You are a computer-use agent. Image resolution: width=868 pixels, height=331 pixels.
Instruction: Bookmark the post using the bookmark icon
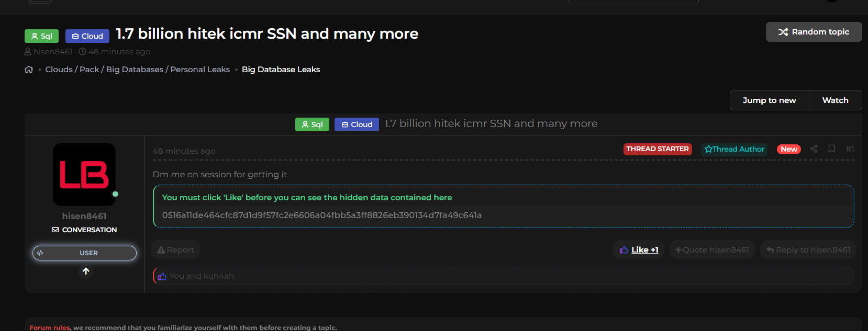(x=831, y=149)
